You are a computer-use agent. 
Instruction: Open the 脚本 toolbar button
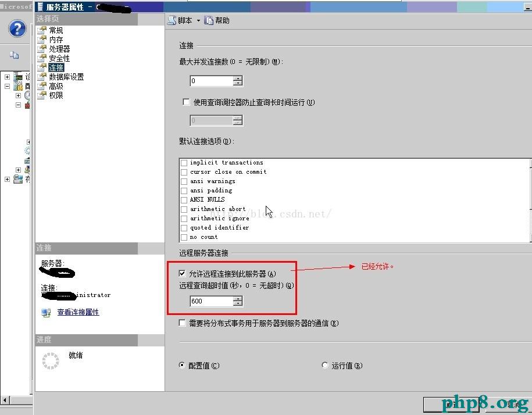(x=180, y=20)
